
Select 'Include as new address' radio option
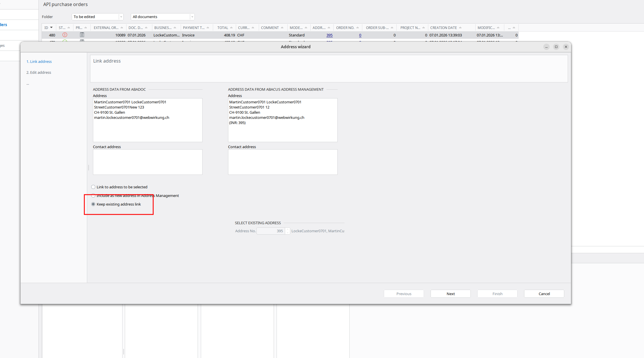(93, 196)
